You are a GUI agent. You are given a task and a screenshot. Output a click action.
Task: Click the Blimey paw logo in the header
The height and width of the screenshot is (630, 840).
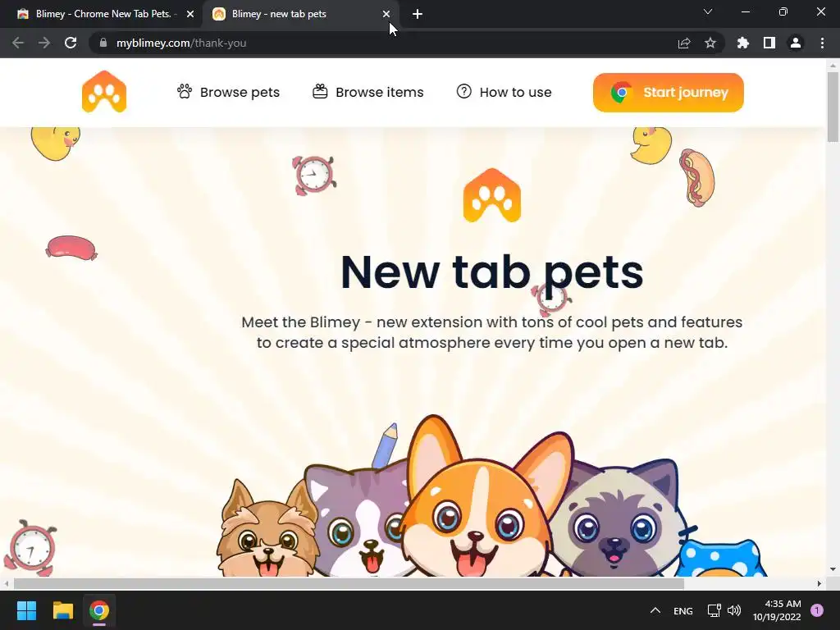pos(104,92)
